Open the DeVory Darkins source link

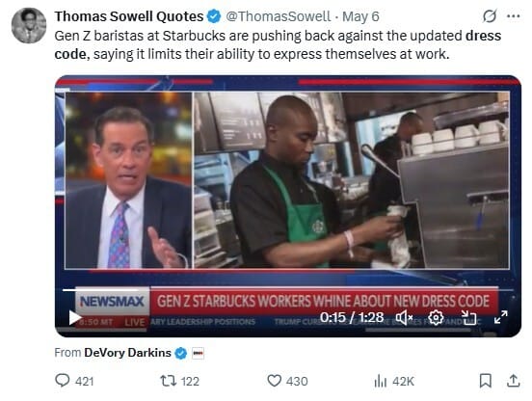[x=127, y=353]
